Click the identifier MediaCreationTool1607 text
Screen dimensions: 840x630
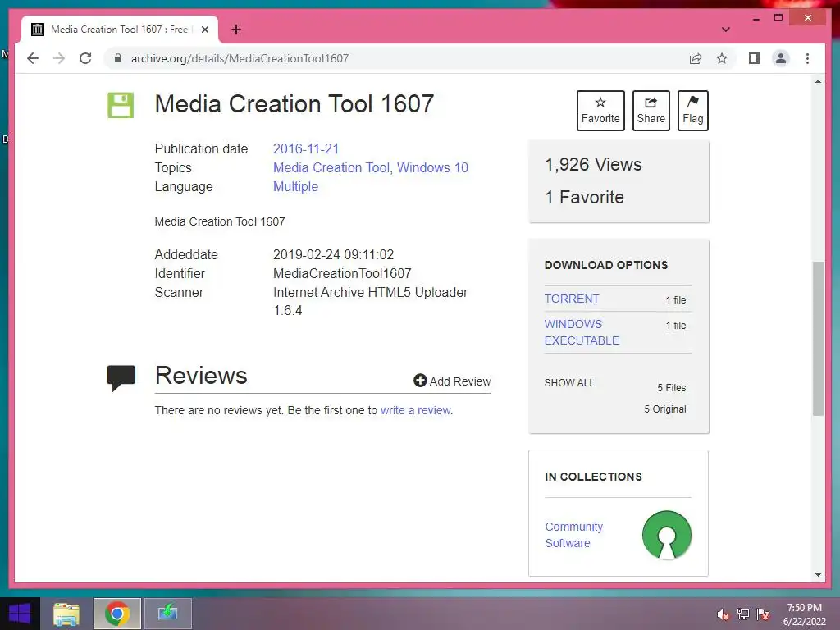tap(342, 274)
